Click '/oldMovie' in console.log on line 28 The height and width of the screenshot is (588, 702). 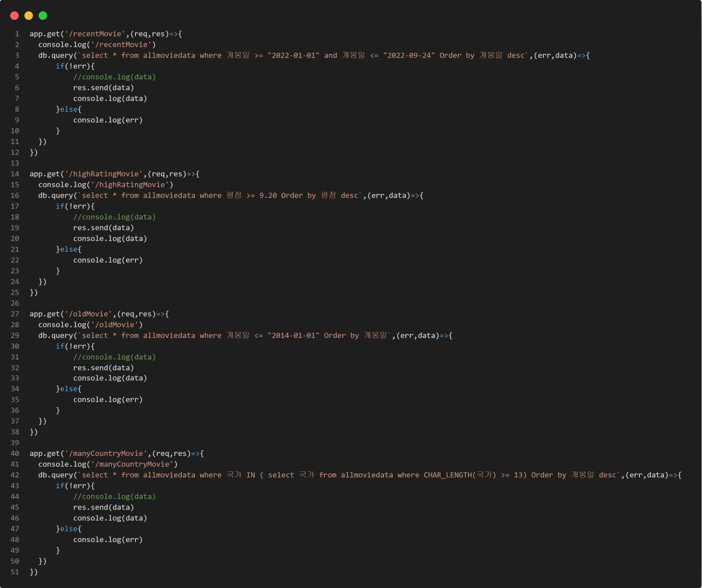tap(115, 325)
